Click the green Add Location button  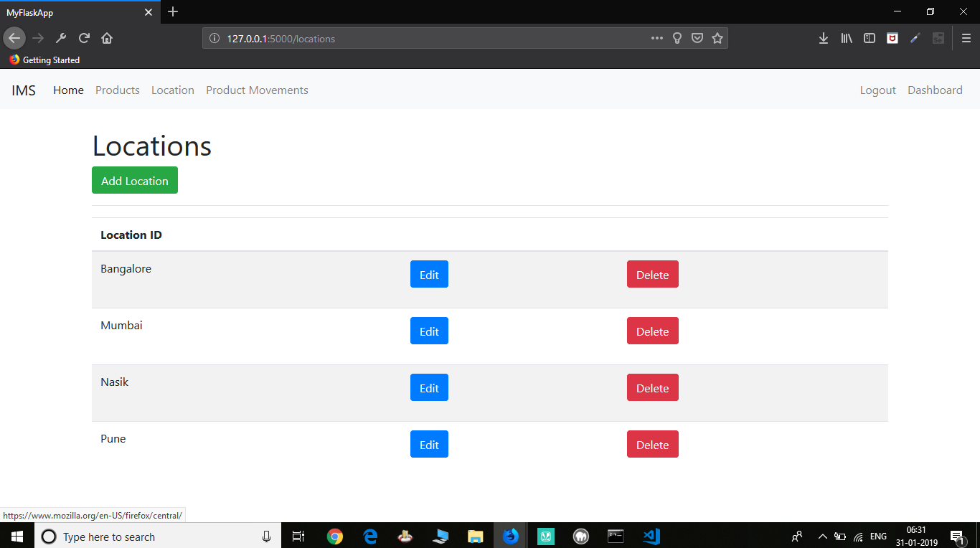(x=134, y=180)
